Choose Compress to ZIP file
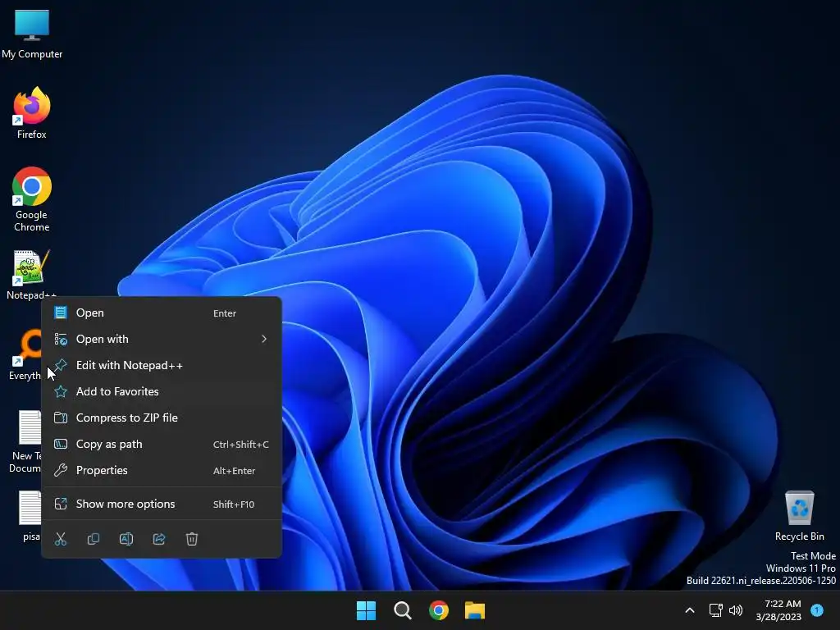The image size is (840, 630). (162, 418)
